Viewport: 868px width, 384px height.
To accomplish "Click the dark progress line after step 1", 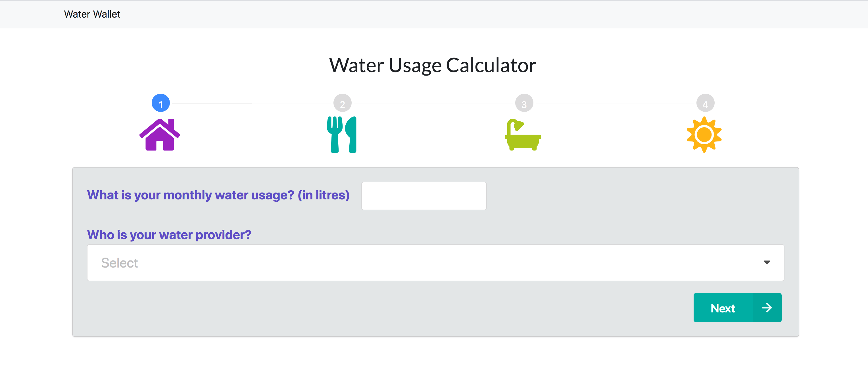I will pos(212,103).
